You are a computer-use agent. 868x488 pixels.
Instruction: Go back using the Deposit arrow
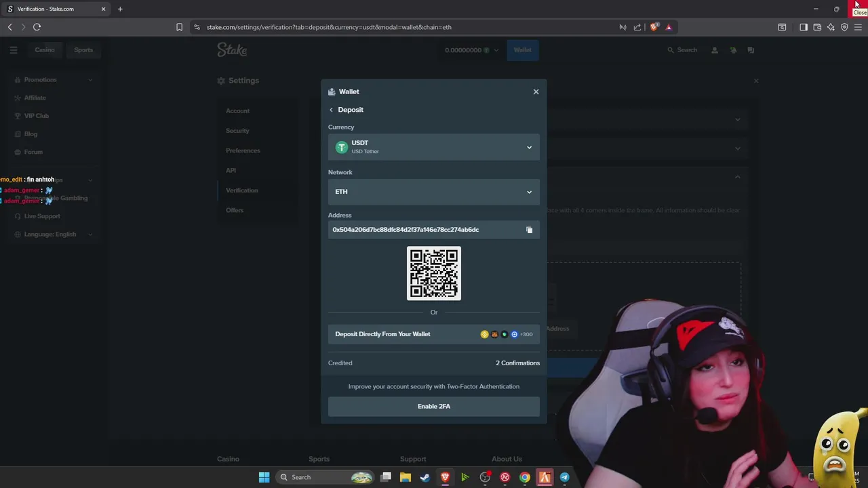point(332,110)
